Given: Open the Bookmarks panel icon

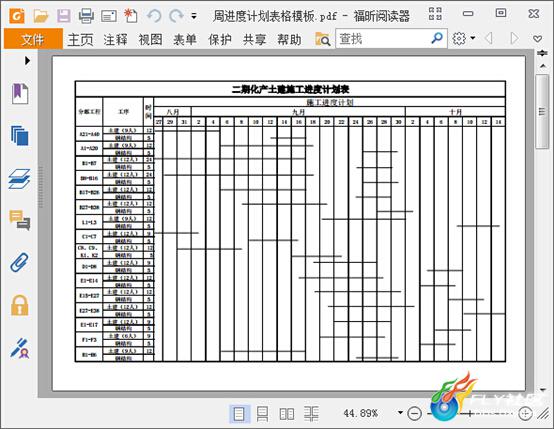Looking at the screenshot, I should tap(20, 94).
